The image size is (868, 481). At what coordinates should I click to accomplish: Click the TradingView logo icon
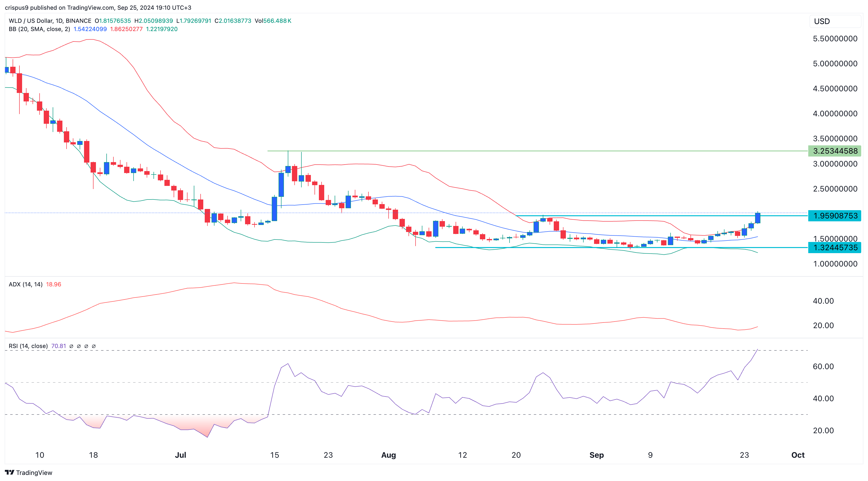(x=9, y=472)
